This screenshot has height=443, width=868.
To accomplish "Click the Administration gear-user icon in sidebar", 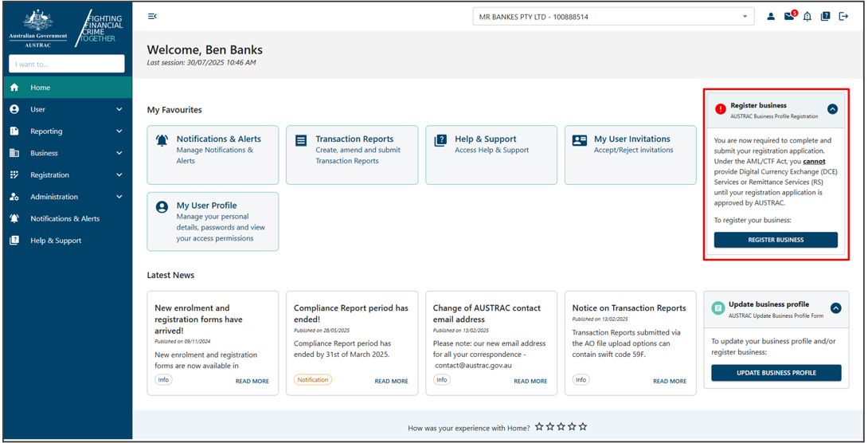I will point(15,197).
